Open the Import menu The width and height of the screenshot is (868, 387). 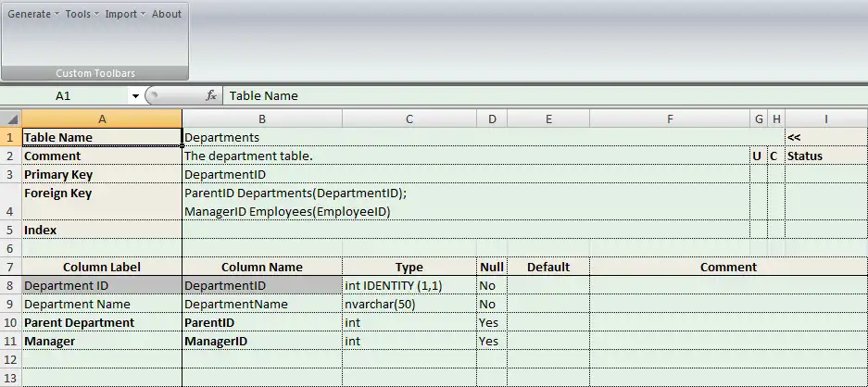coord(125,14)
